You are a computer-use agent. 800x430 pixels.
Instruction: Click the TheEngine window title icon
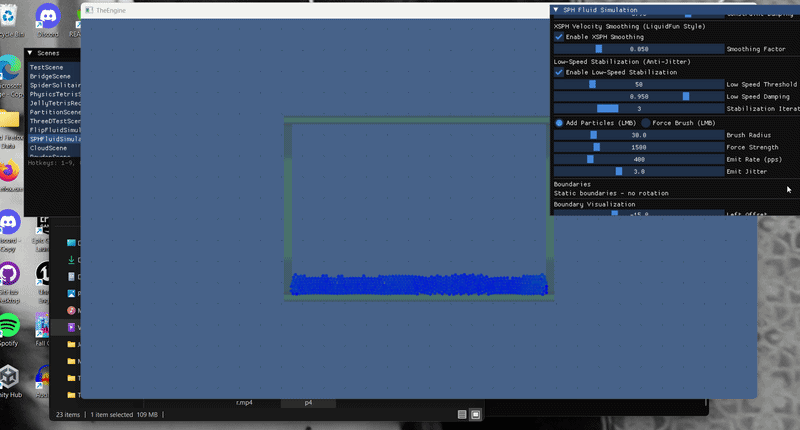coord(89,10)
